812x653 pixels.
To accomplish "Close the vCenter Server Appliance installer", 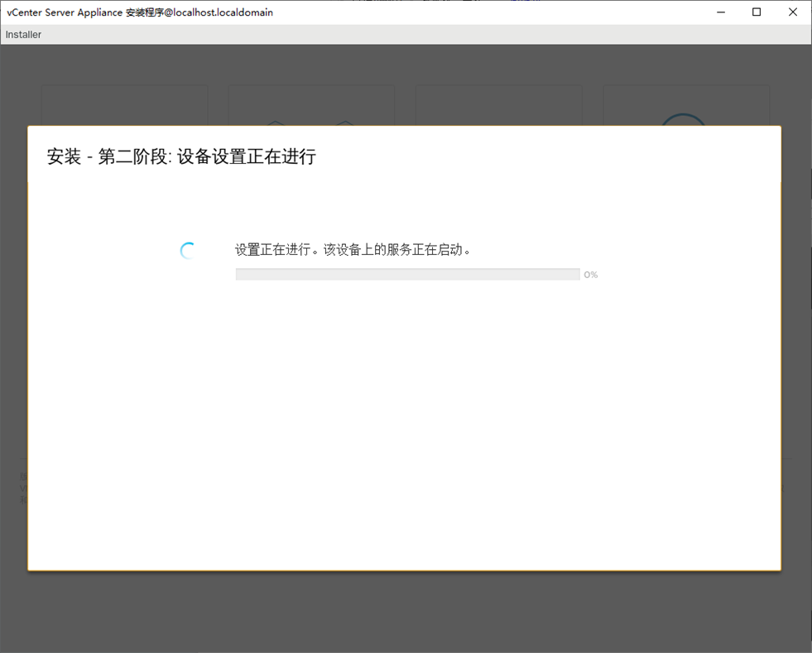I will click(x=793, y=12).
